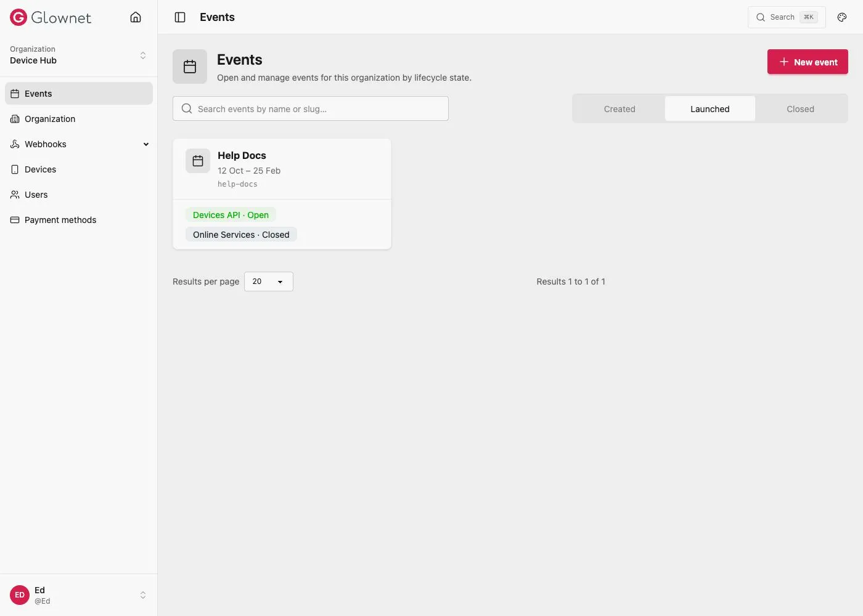Open the Results per page dropdown
Screen dimensions: 863x616
[x=269, y=282]
